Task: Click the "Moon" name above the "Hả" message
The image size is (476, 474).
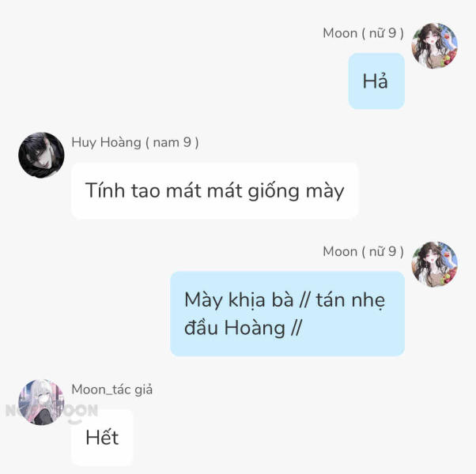Action: coord(340,33)
